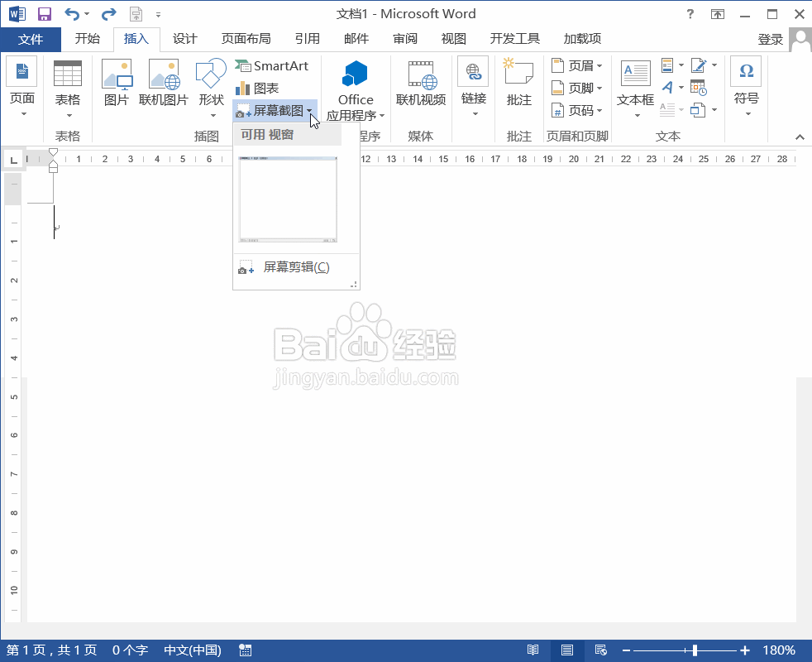Click the 图片 (Pictures) icon
The width and height of the screenshot is (812, 662).
(117, 83)
